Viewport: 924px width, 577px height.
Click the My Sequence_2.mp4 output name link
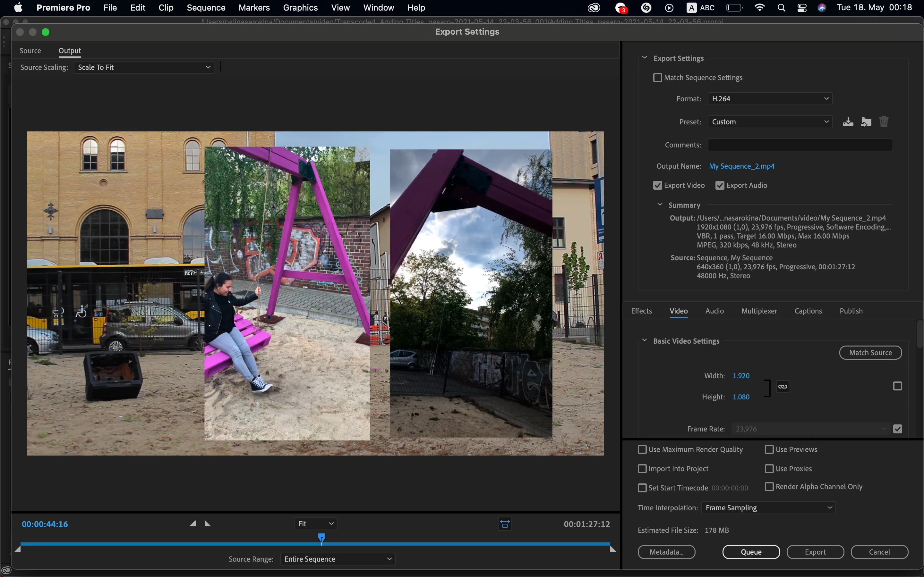tap(741, 166)
